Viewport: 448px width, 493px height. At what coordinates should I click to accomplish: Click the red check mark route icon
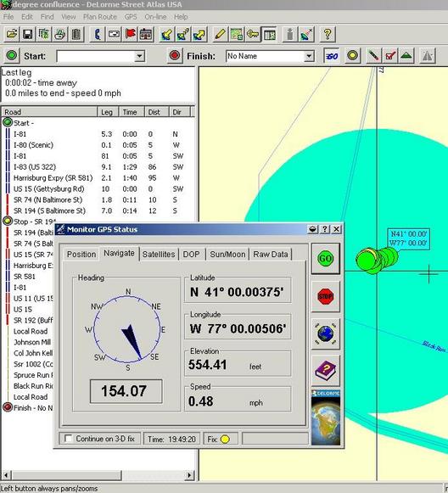(x=390, y=56)
